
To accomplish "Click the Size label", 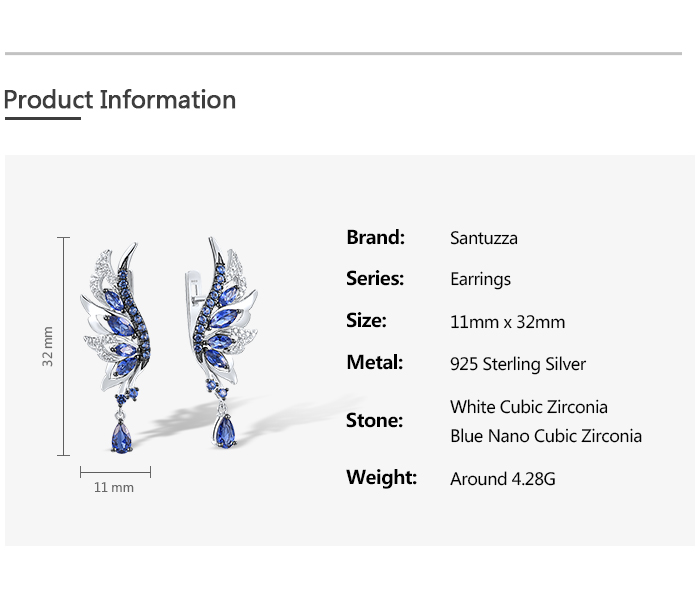I will pyautogui.click(x=367, y=321).
